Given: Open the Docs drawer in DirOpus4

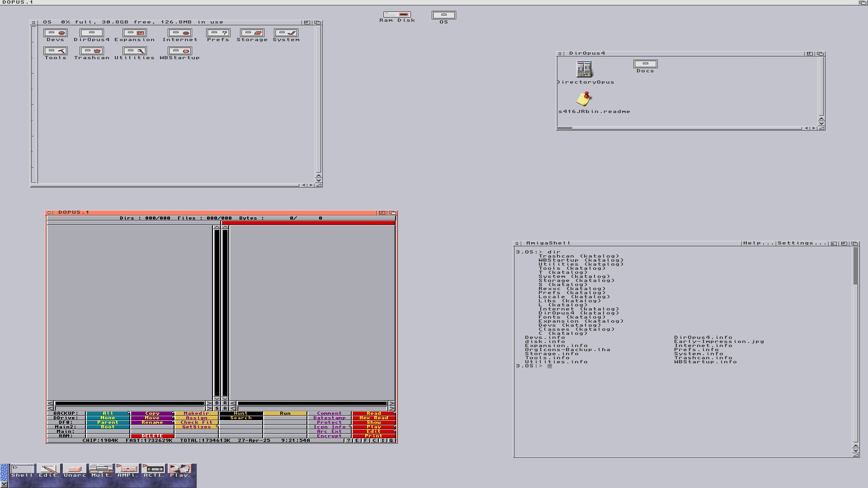Looking at the screenshot, I should click(645, 64).
